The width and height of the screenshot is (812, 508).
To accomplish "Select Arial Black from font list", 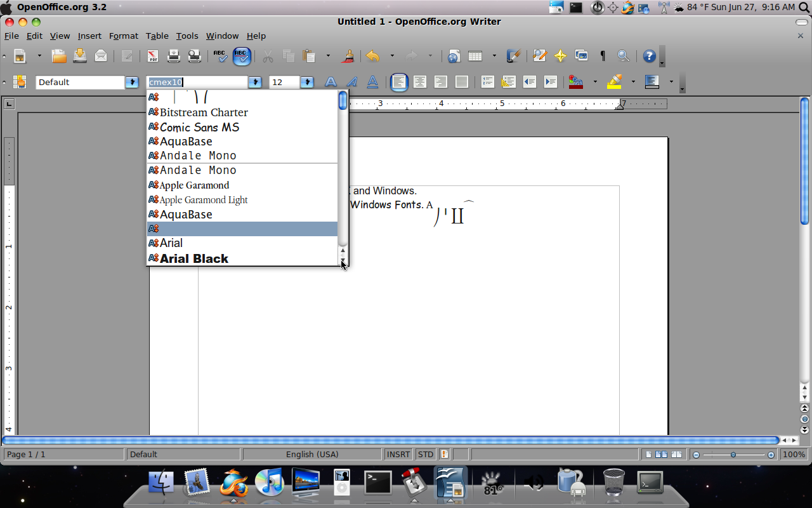I will [x=193, y=258].
